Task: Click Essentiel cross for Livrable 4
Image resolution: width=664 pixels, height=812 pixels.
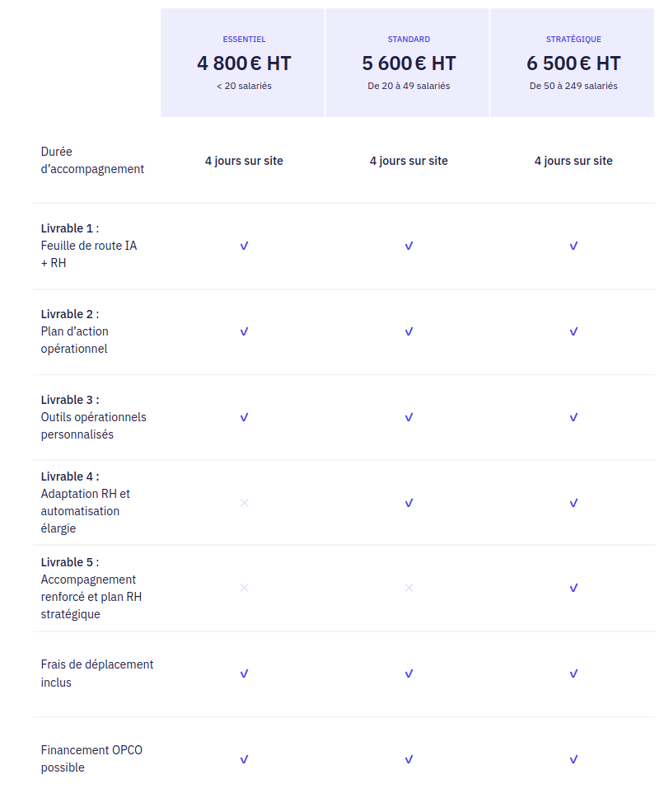Action: pyautogui.click(x=244, y=503)
